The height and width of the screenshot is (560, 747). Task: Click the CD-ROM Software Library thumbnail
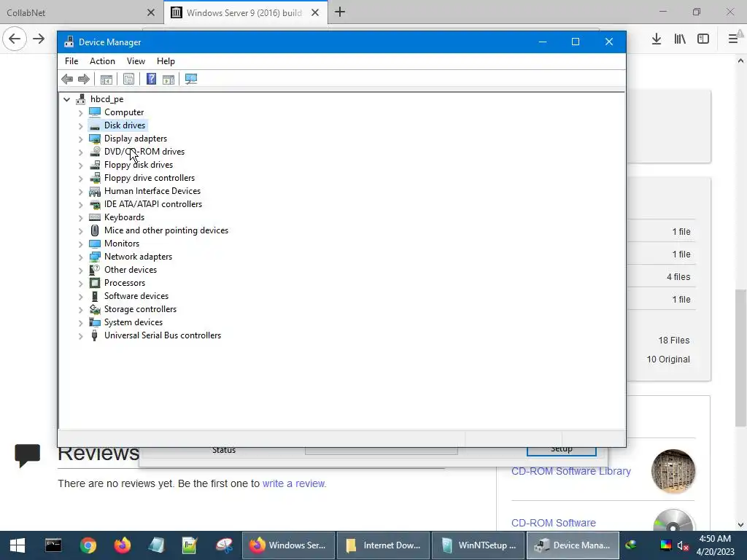[x=673, y=471]
